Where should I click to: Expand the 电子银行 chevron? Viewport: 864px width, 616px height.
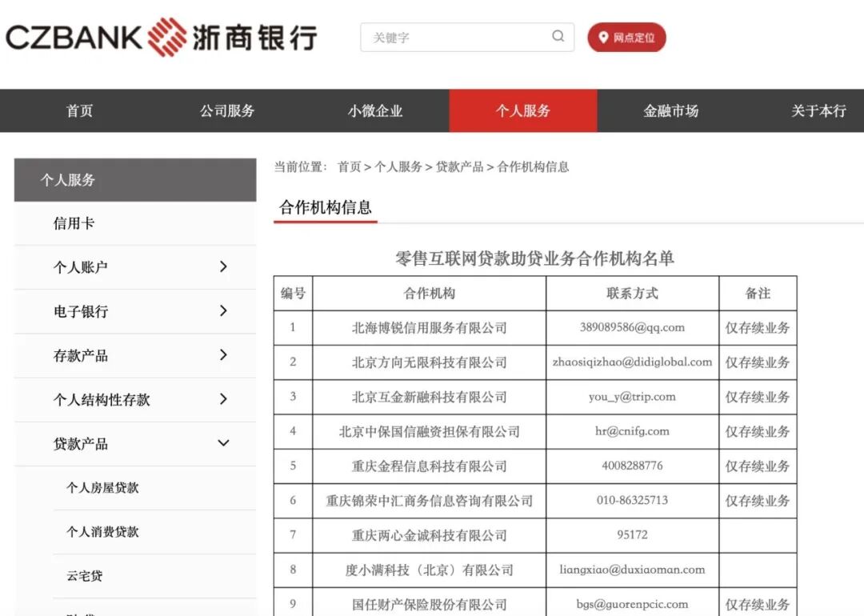click(x=223, y=310)
